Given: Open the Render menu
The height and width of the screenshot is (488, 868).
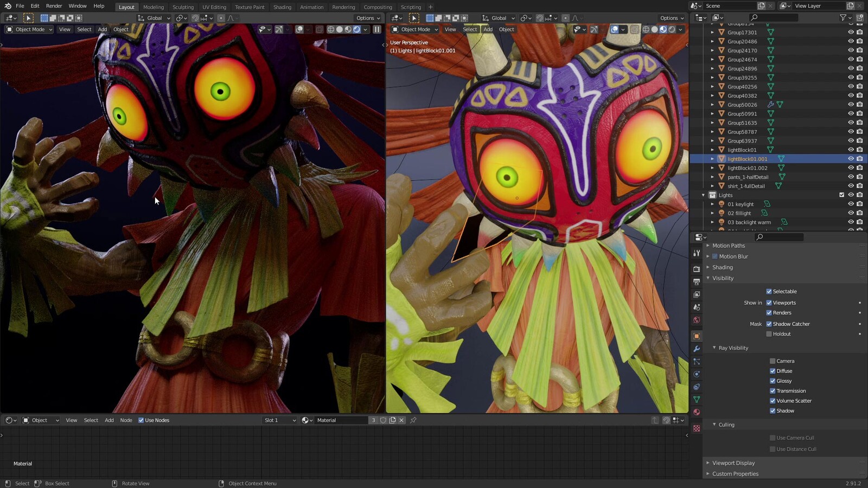Looking at the screenshot, I should click(54, 6).
